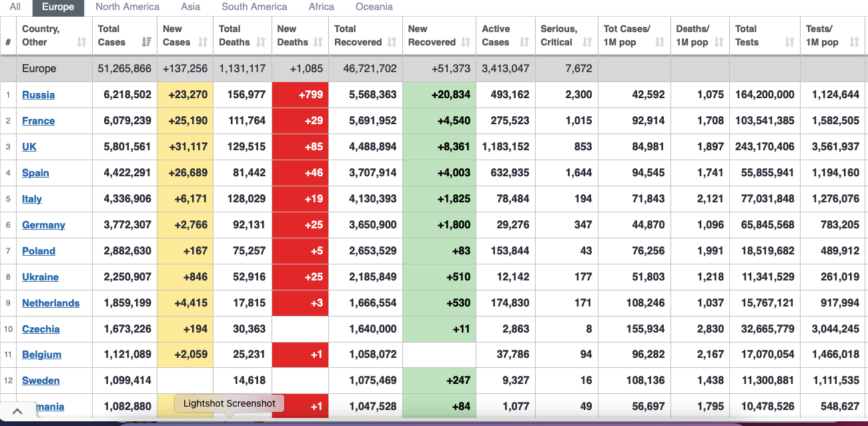Select Russia new recovered cell +20,834
Image resolution: width=868 pixels, height=426 pixels.
439,95
